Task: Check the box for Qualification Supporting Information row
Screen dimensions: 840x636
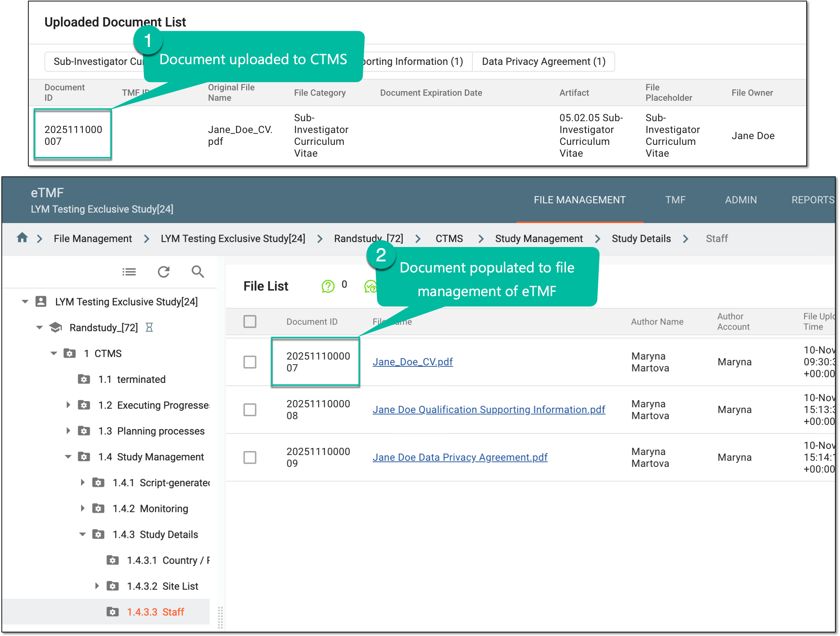Action: coord(250,409)
